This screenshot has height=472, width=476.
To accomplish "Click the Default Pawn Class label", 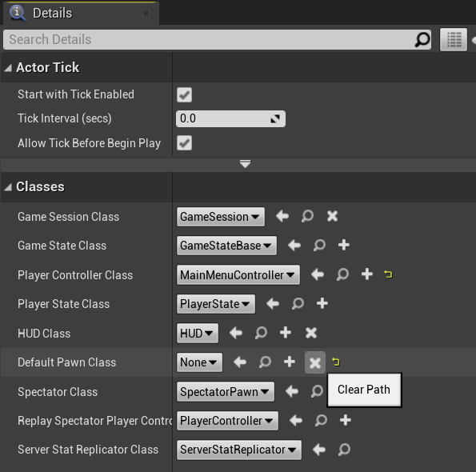I will [66, 362].
